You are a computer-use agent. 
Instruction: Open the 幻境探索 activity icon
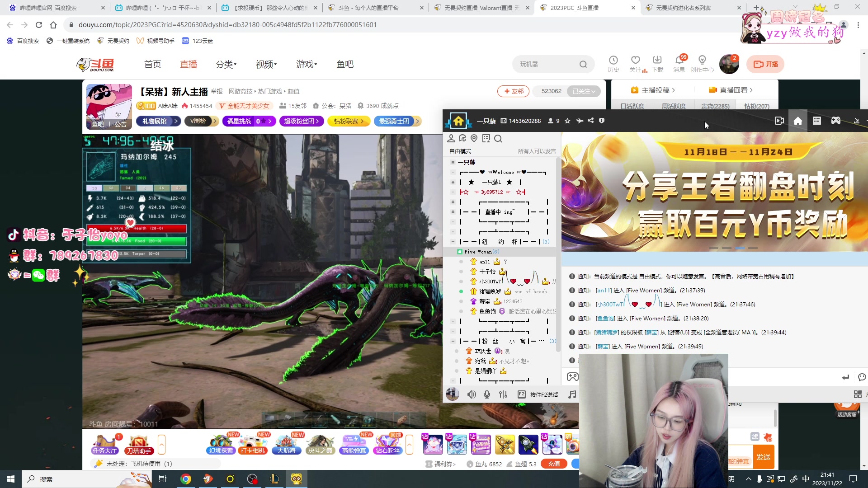pos(221,445)
